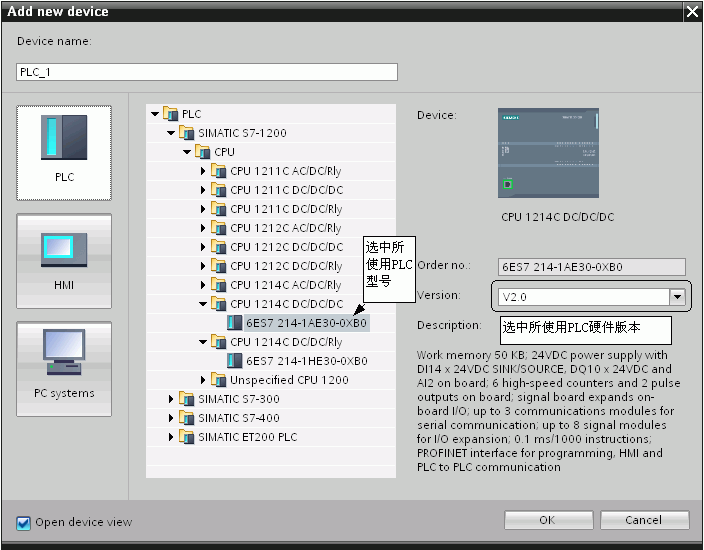Viewport: 704px width, 550px height.
Task: Select the 6ES7 214-1HE30-0XB0 order number
Action: 307,361
